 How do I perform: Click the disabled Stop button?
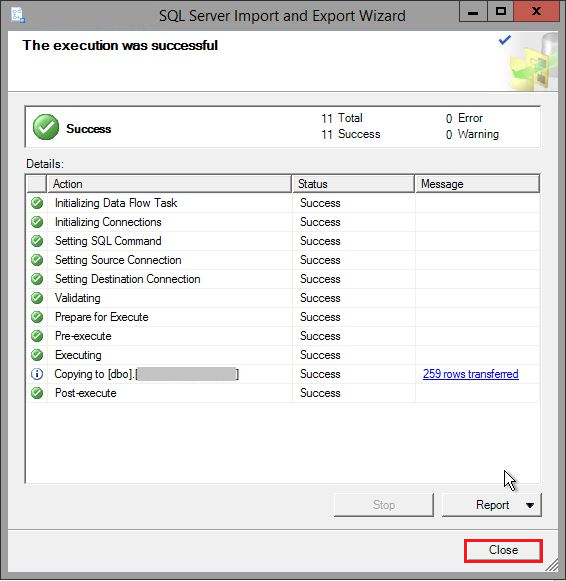tap(383, 505)
